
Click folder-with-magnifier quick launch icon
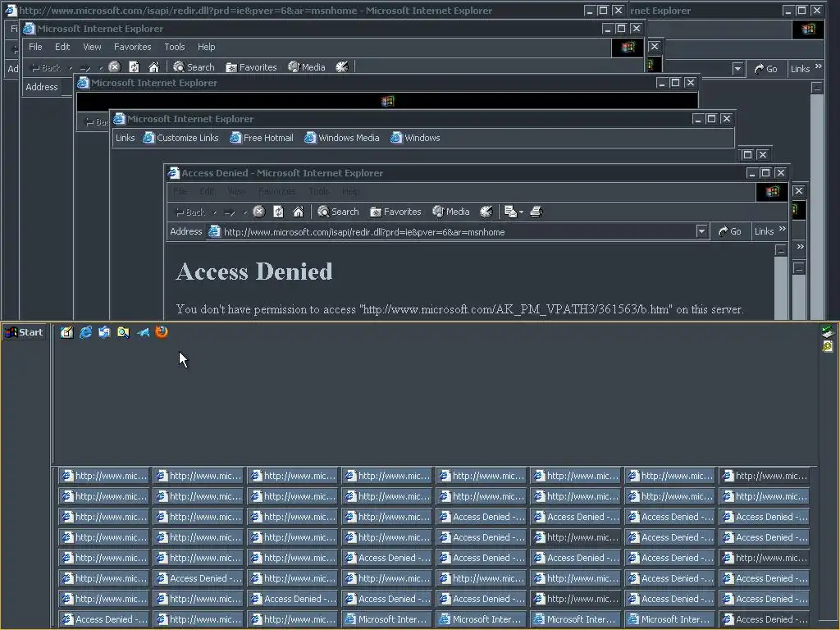(123, 332)
